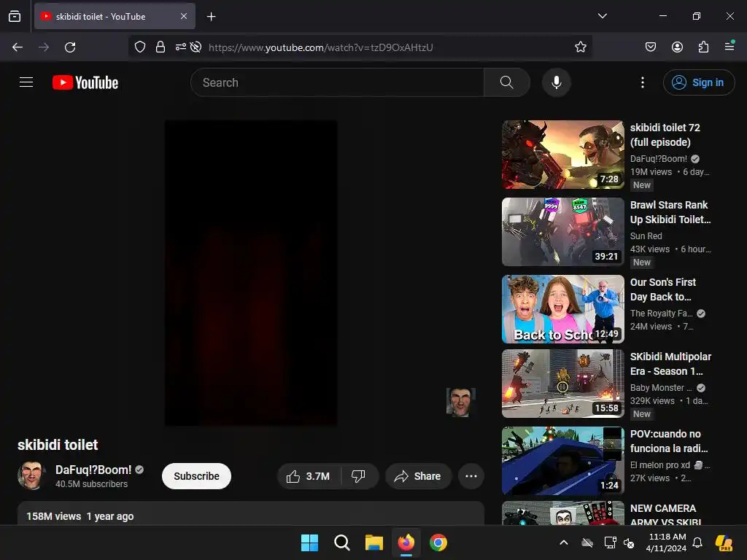Focus the YouTube search field
The width and height of the screenshot is (747, 560).
[337, 82]
